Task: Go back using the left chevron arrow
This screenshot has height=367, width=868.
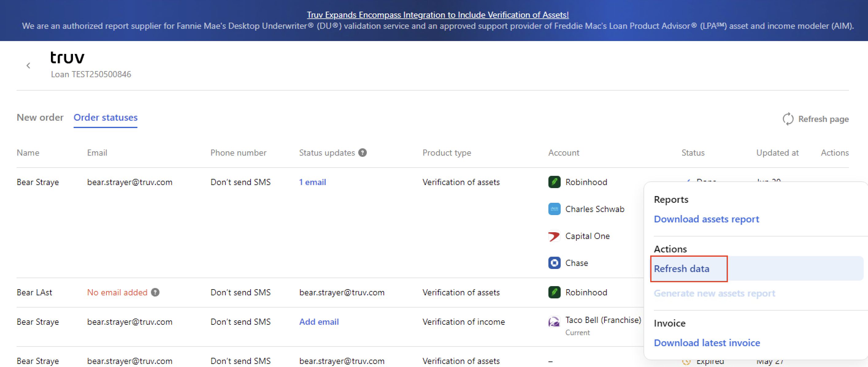Action: (x=28, y=66)
